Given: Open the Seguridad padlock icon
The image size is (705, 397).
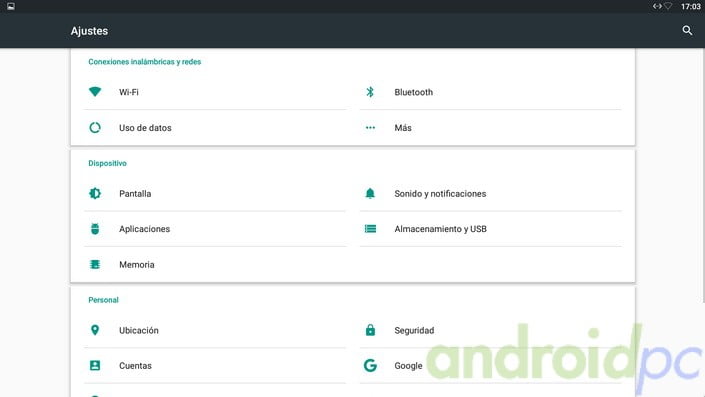Looking at the screenshot, I should [x=370, y=330].
